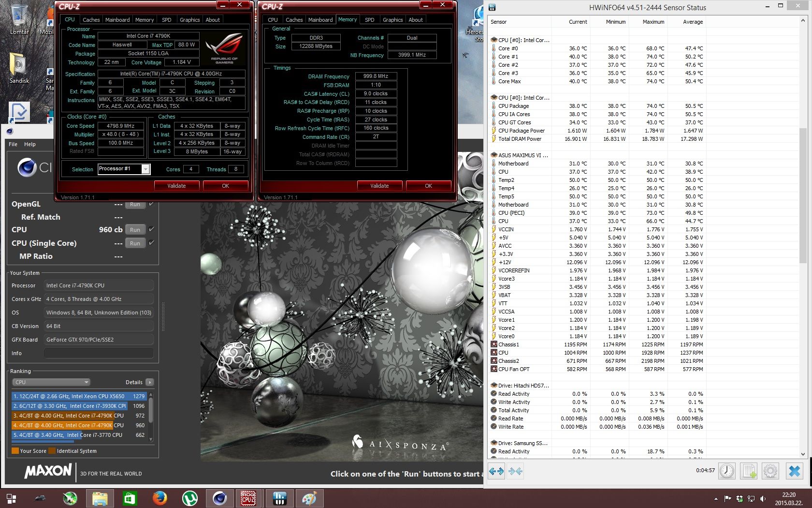This screenshot has width=812, height=508.
Task: Launch the Windows Store from the taskbar
Action: point(130,498)
